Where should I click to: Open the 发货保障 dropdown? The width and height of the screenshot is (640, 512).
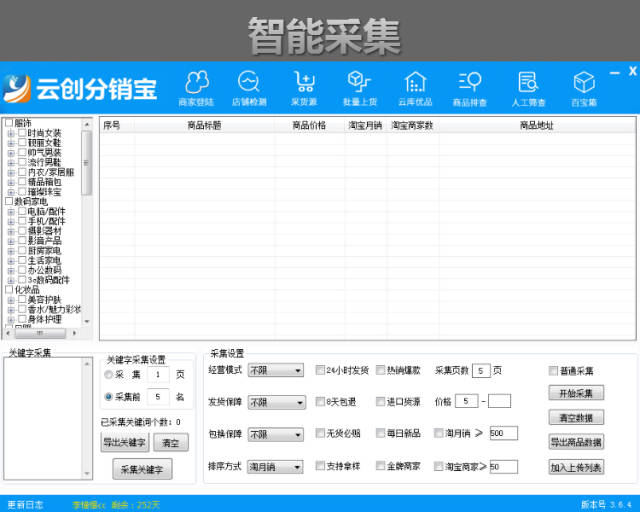click(x=276, y=402)
